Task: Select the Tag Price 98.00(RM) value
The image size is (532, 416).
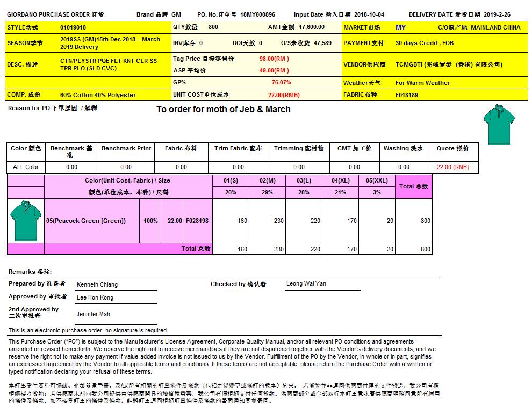Action: click(x=274, y=59)
